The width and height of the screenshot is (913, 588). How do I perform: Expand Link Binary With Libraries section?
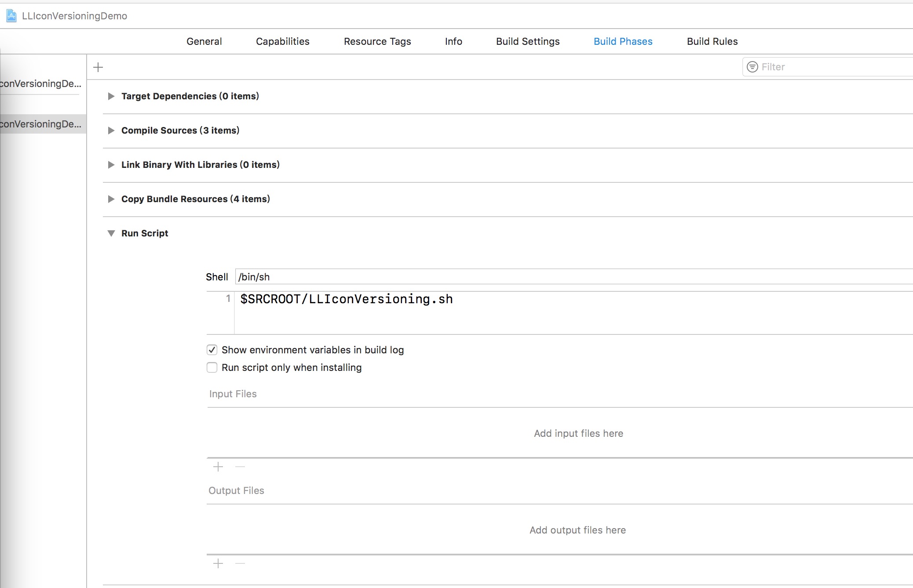point(111,165)
